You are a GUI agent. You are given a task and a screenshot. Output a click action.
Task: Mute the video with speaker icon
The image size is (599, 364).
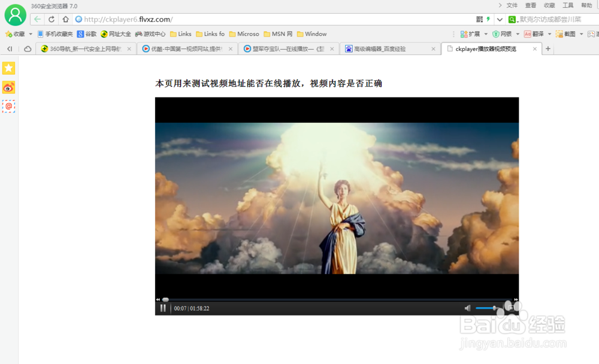pyautogui.click(x=467, y=308)
